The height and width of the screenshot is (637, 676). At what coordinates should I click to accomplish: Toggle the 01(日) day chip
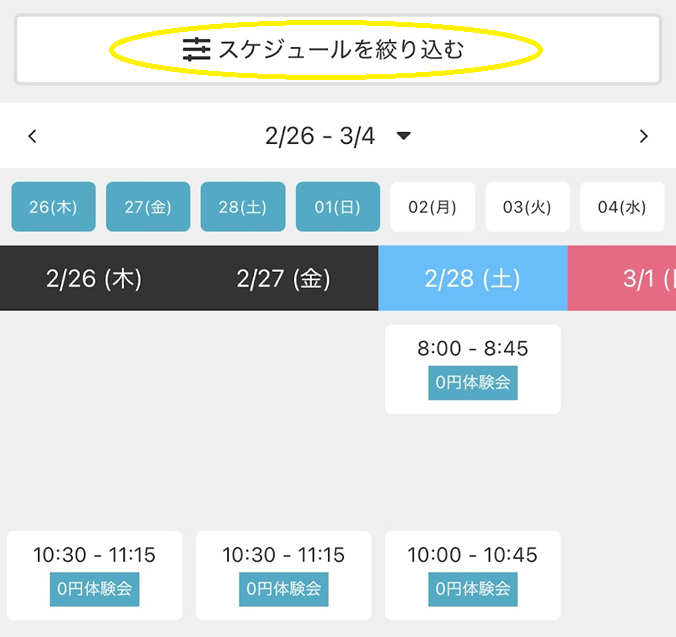point(338,207)
